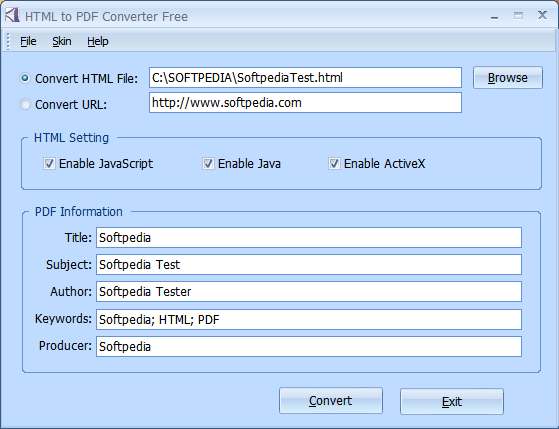The image size is (559, 429).
Task: Close the HTML to PDF Converter window
Action: click(542, 15)
